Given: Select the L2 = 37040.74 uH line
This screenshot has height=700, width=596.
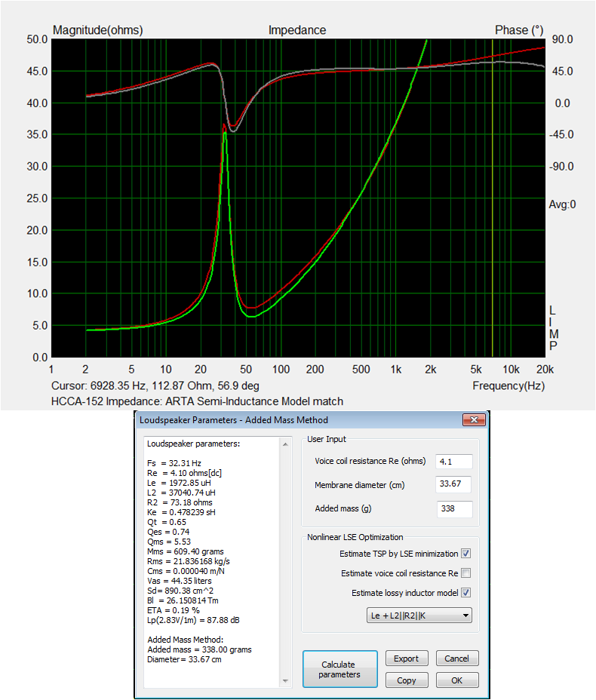Looking at the screenshot, I should pyautogui.click(x=181, y=493).
